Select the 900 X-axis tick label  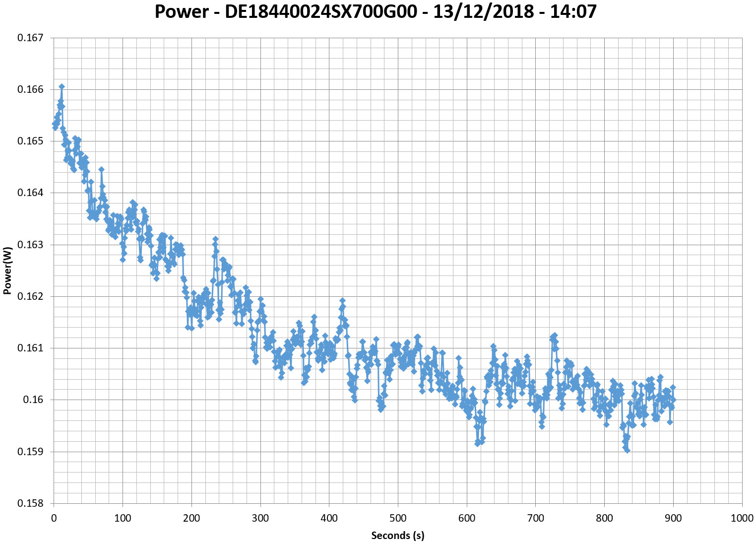(673, 519)
